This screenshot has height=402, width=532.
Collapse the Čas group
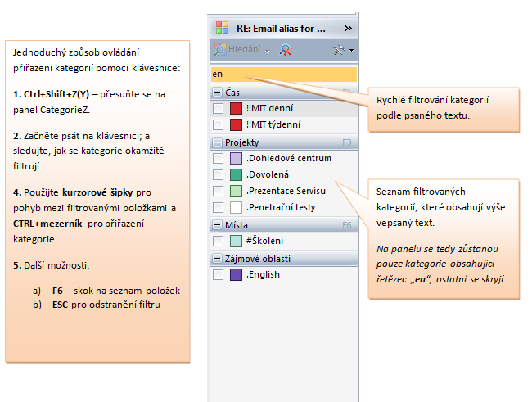(x=217, y=93)
